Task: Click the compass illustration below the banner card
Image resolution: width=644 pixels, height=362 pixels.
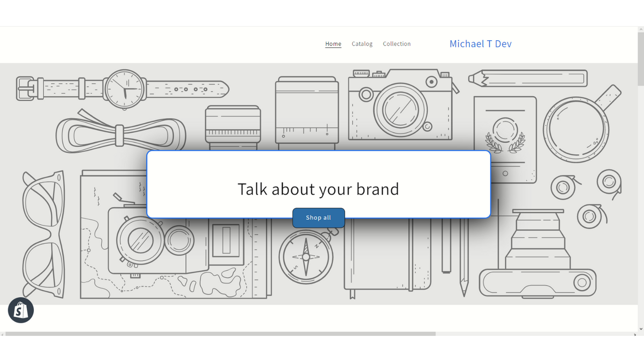Action: tap(306, 256)
